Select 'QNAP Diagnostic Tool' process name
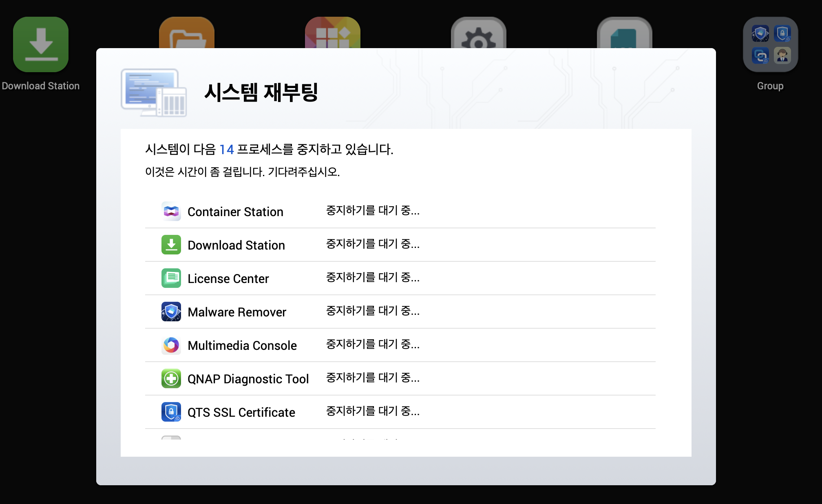 [x=248, y=379]
